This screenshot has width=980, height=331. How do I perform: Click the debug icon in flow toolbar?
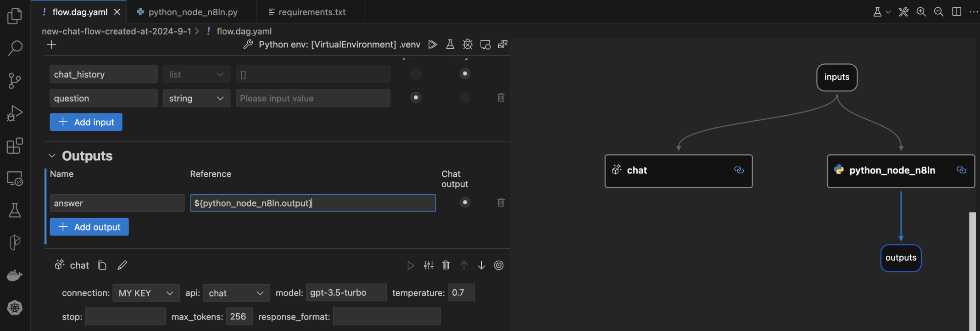click(468, 45)
